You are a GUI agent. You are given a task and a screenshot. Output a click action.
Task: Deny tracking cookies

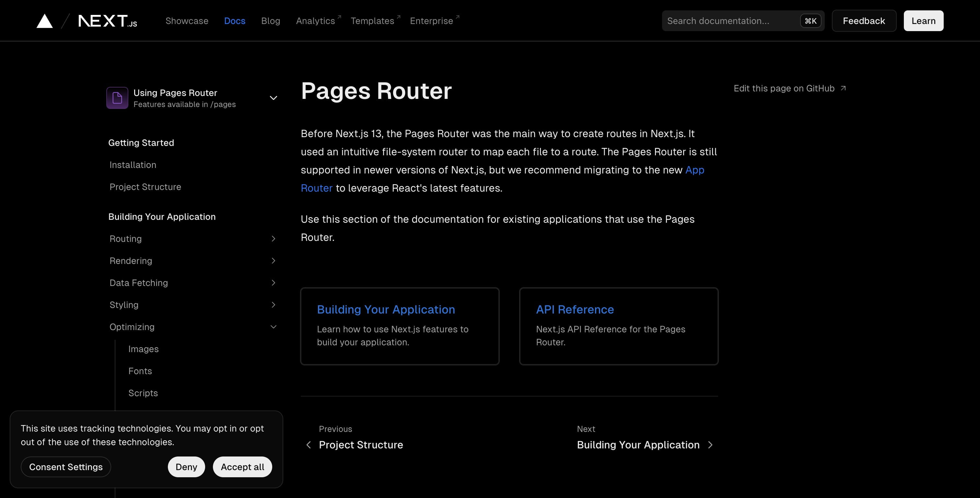click(x=186, y=467)
